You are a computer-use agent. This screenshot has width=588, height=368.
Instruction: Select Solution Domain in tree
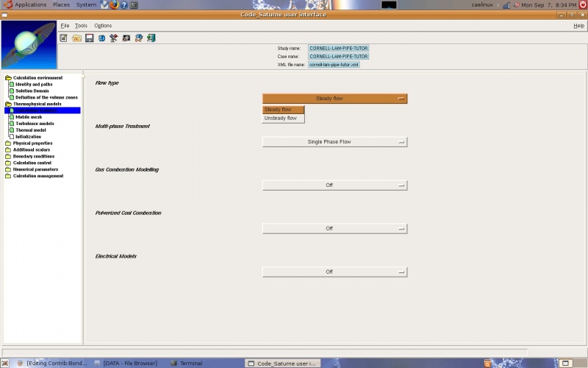click(x=32, y=91)
